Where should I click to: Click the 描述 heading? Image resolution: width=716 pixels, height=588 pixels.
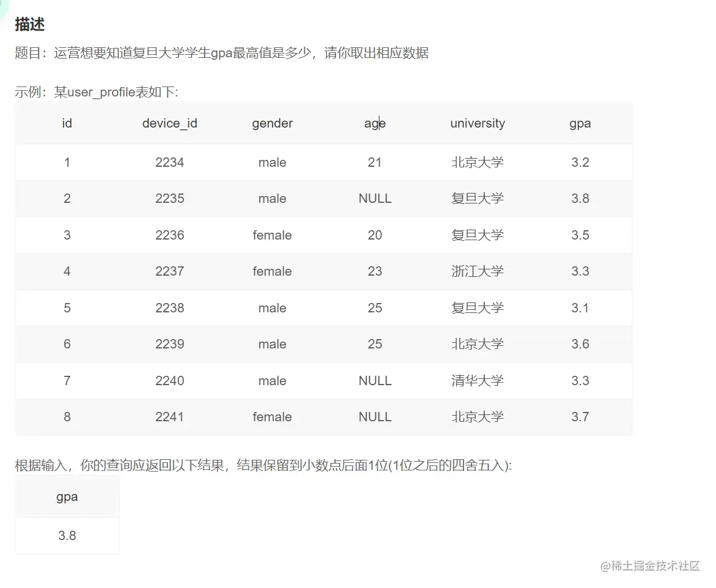pyautogui.click(x=30, y=24)
